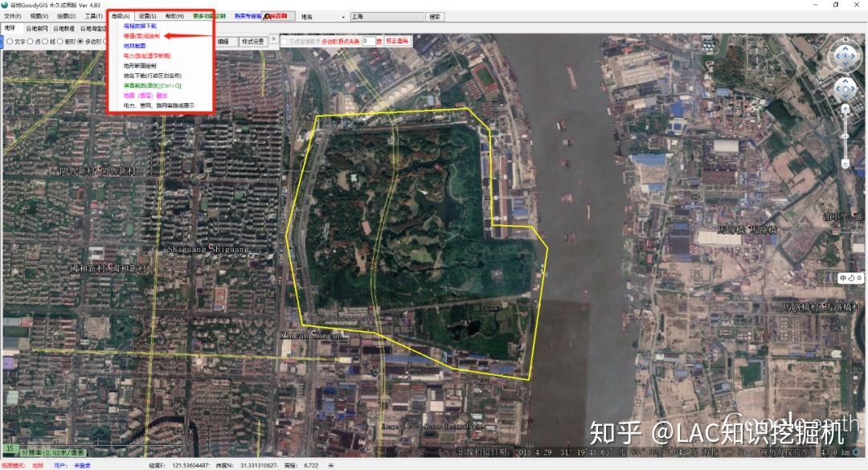This screenshot has width=868, height=470.
Task: Enable the 三点绘制矩形 checkbox
Action: click(285, 40)
